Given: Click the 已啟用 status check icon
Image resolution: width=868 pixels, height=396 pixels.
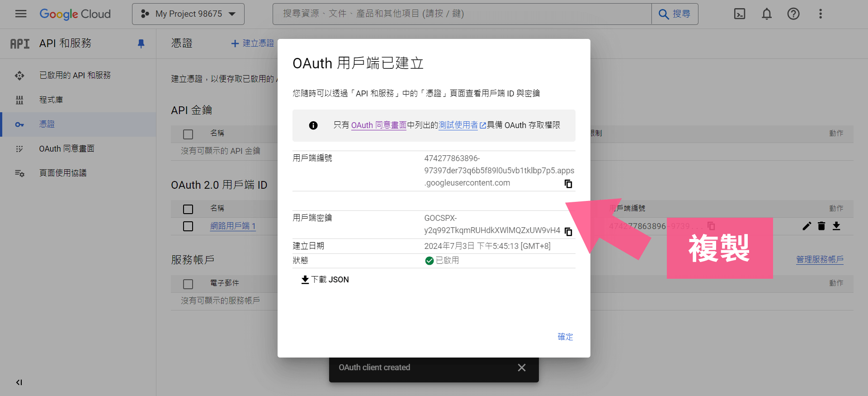Looking at the screenshot, I should tap(429, 261).
